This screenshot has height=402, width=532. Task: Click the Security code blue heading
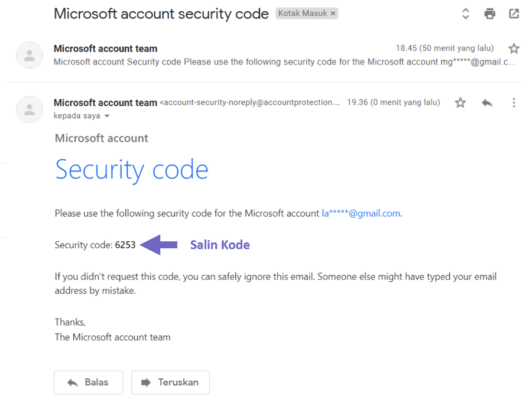(x=132, y=170)
